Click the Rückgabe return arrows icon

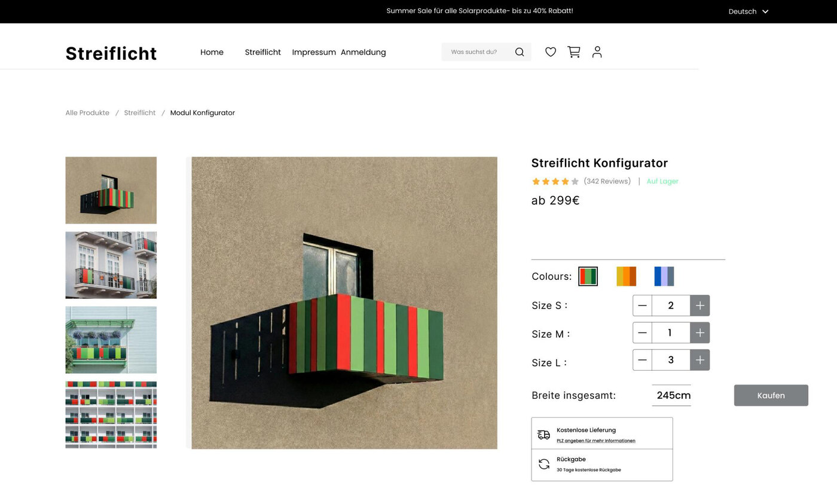(543, 465)
